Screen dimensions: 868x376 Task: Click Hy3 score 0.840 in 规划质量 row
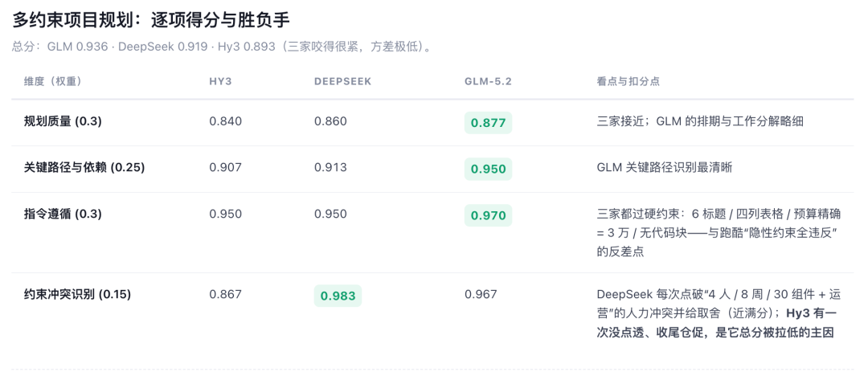(x=225, y=121)
